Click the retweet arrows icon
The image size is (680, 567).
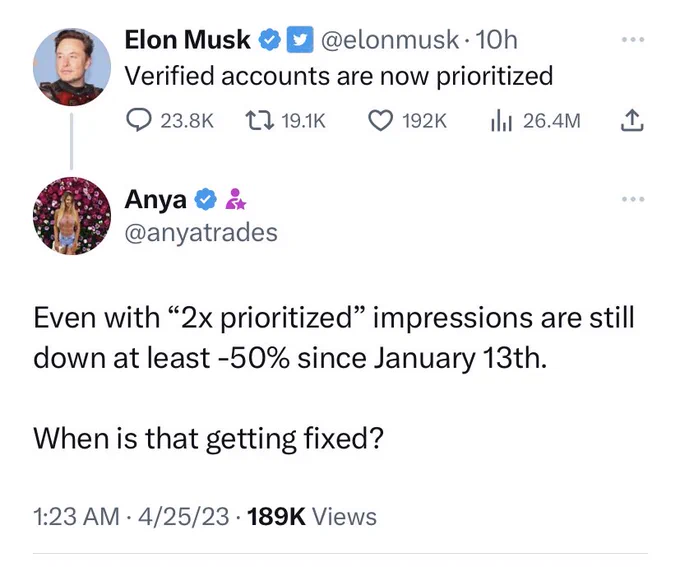257,121
